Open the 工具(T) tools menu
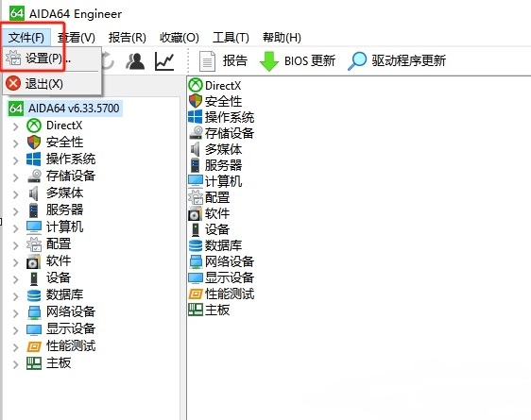531x420 pixels. point(231,37)
